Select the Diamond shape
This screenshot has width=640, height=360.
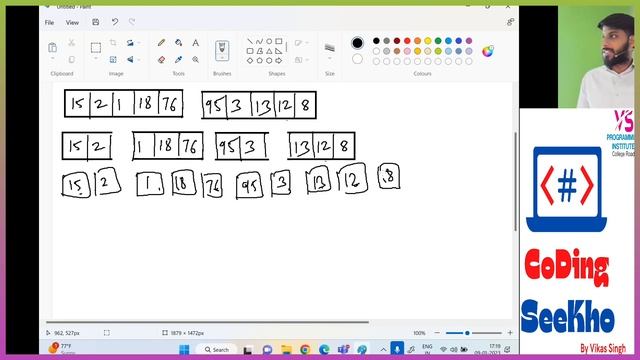250,60
